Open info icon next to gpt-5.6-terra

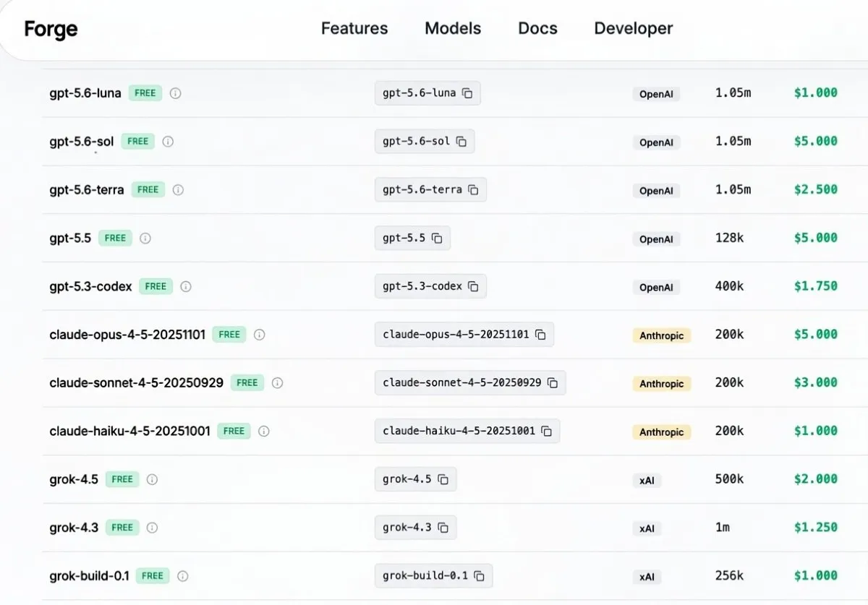click(178, 190)
